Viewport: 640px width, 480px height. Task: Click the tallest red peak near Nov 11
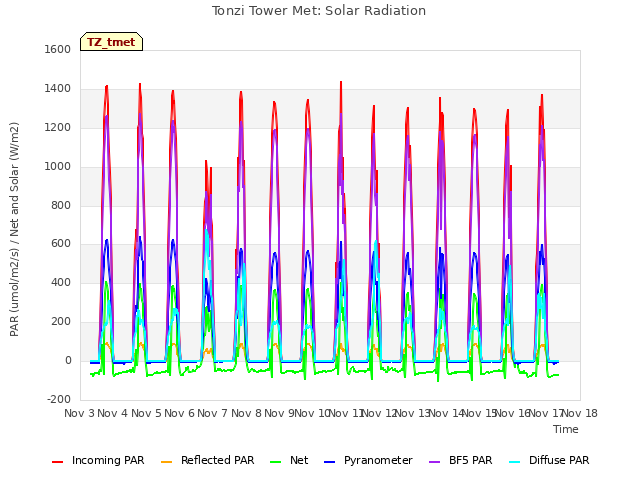click(x=341, y=83)
